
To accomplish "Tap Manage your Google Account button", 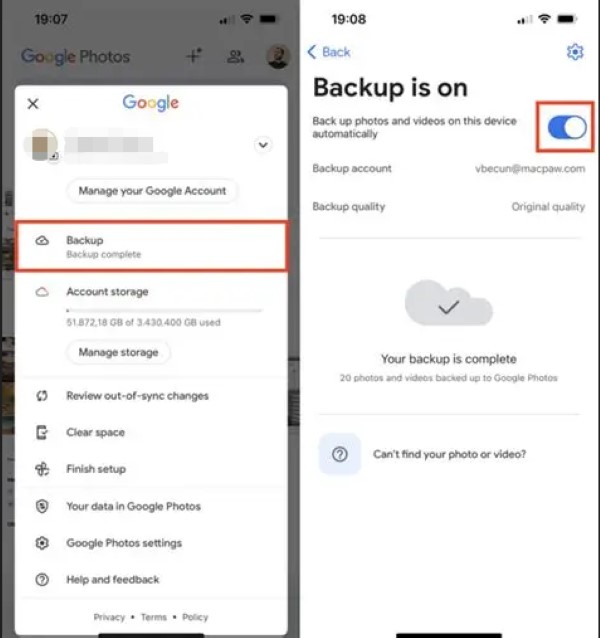I will pyautogui.click(x=152, y=190).
